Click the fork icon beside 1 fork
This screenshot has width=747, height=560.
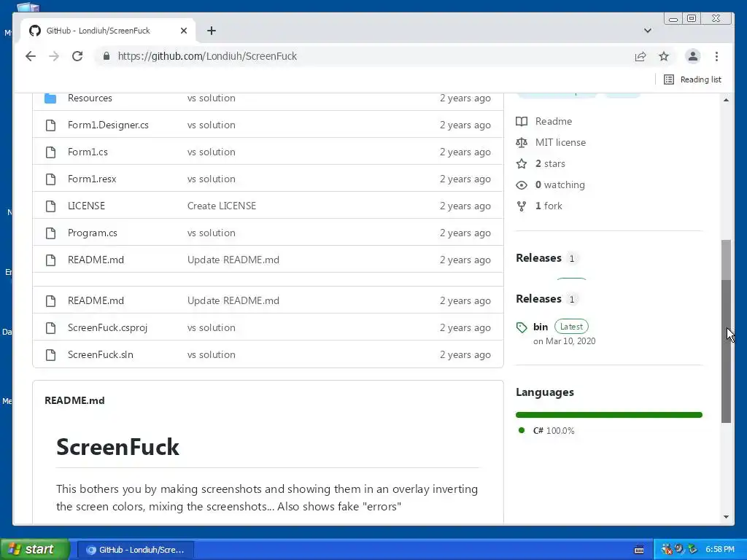tap(522, 206)
